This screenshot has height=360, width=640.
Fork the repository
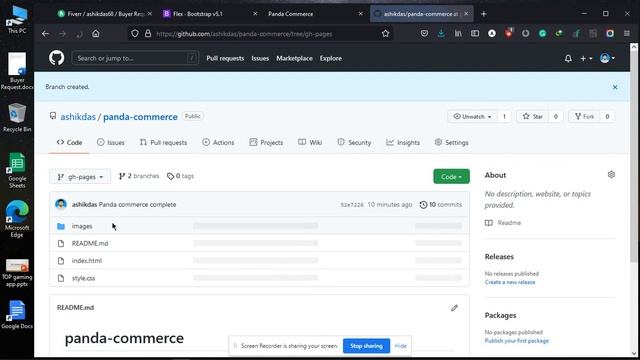[584, 117]
